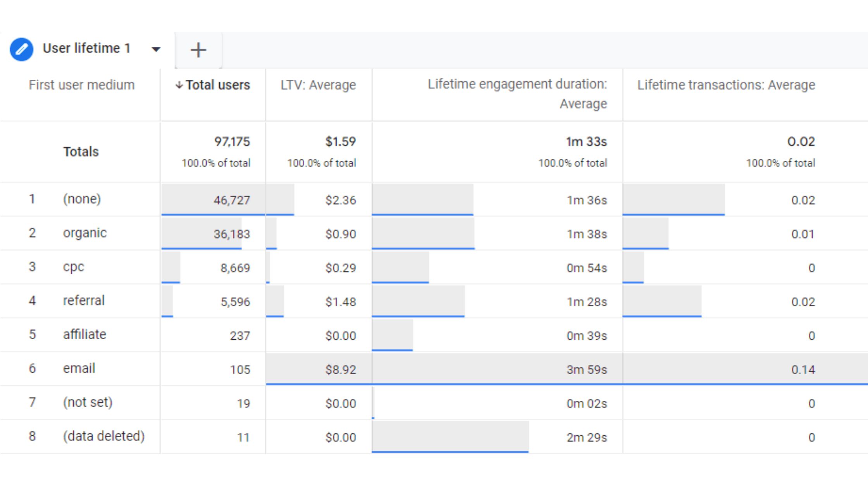Select the email medium row
This screenshot has height=488, width=868.
79,368
